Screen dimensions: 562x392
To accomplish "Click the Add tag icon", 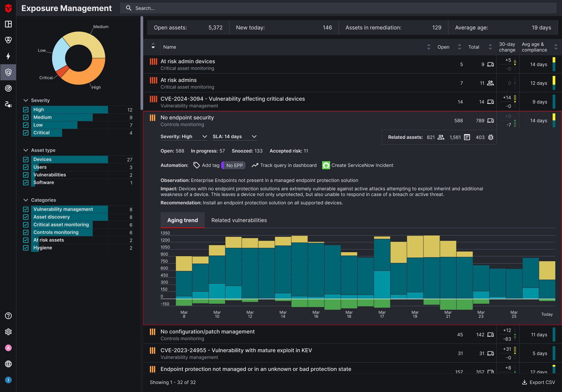I will tap(197, 165).
